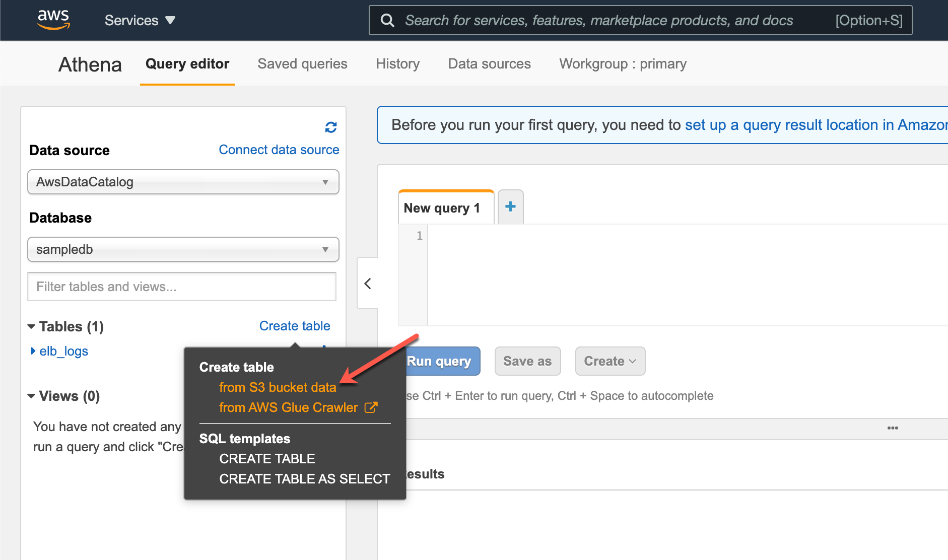Switch to the Saved queries tab
This screenshot has width=948, height=560.
302,64
